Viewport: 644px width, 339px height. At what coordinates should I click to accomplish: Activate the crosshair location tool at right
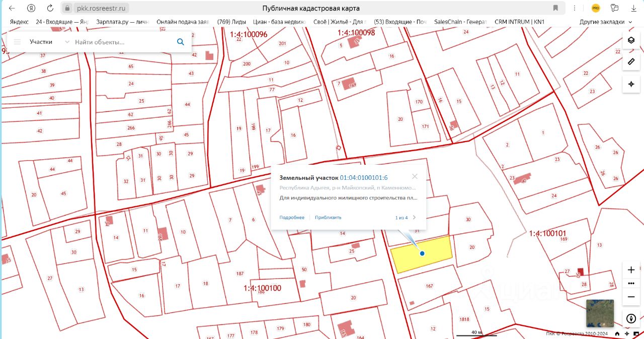(631, 84)
